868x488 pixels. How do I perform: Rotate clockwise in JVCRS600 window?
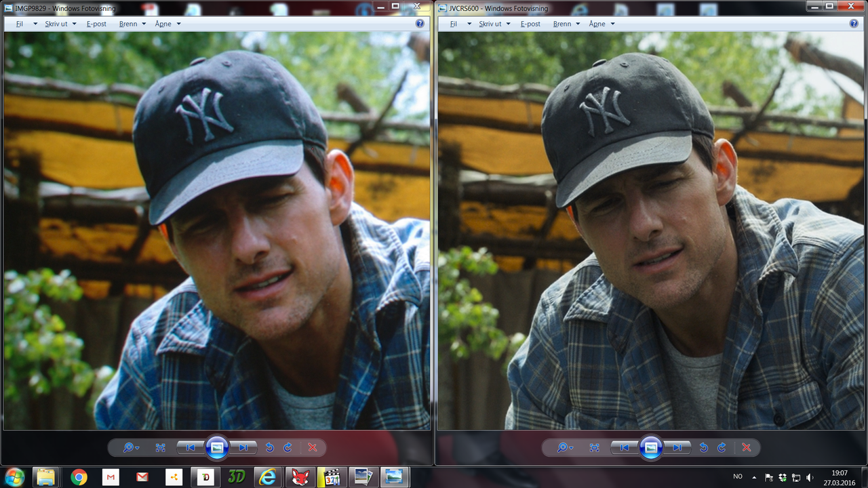point(722,447)
